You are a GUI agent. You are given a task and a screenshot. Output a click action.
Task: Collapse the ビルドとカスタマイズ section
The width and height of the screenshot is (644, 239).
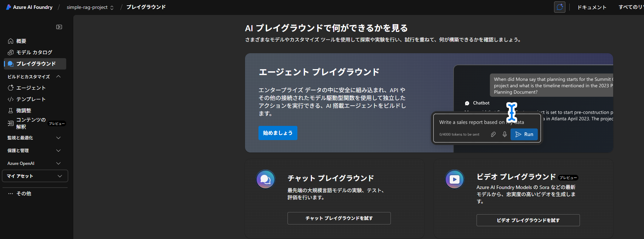pyautogui.click(x=59, y=77)
